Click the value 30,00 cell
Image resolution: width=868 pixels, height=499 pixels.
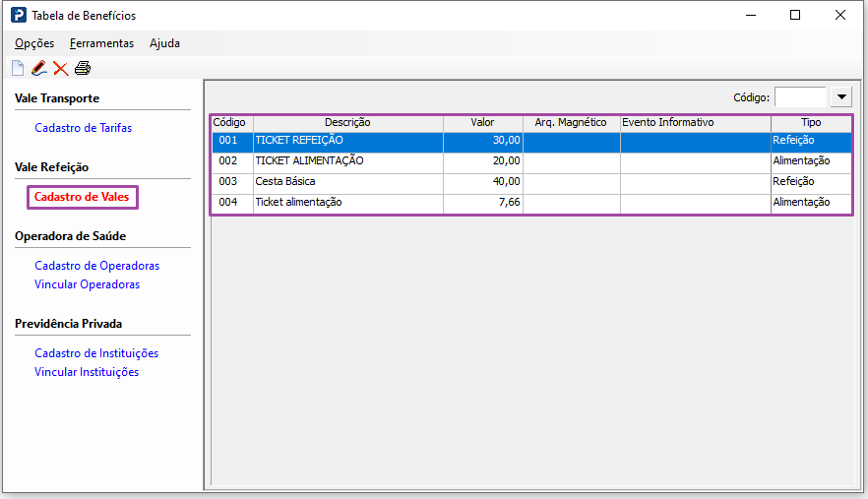click(x=482, y=141)
